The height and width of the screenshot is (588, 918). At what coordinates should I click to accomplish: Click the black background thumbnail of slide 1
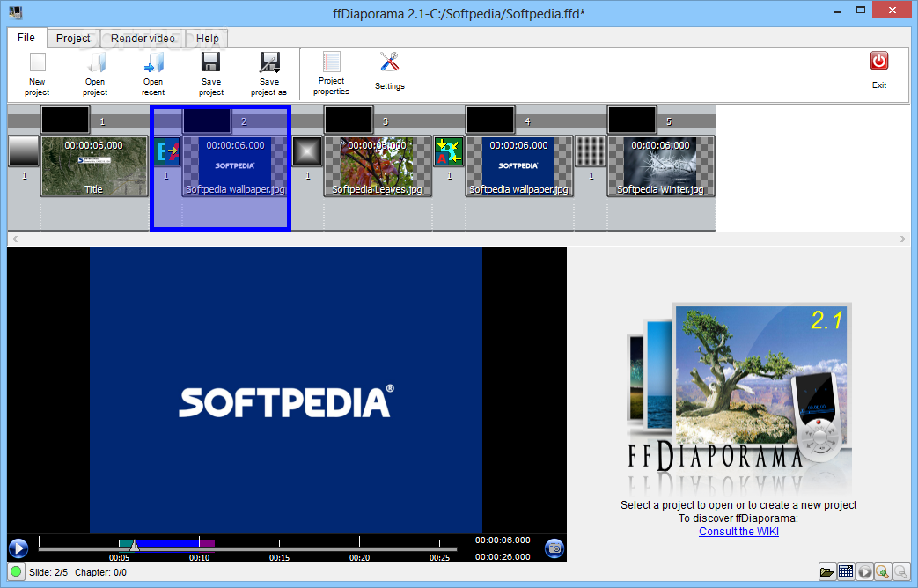click(65, 120)
